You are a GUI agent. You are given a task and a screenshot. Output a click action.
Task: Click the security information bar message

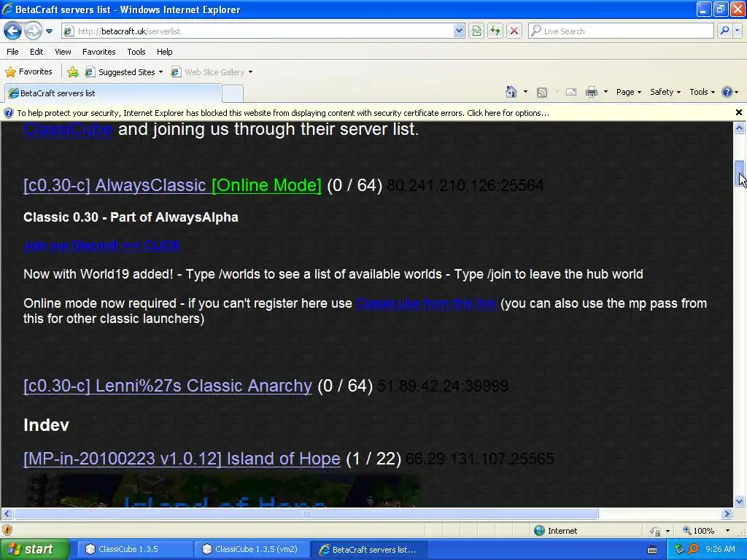pyautogui.click(x=283, y=113)
